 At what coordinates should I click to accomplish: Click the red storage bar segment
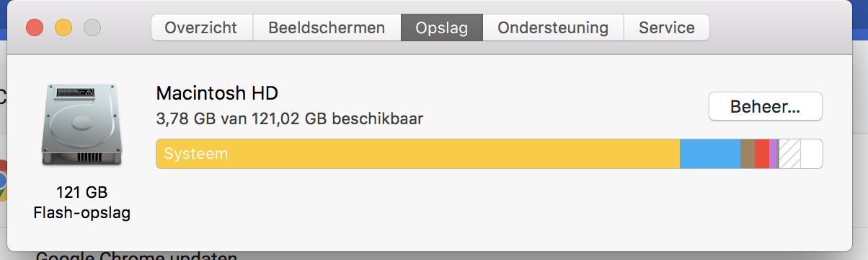762,154
